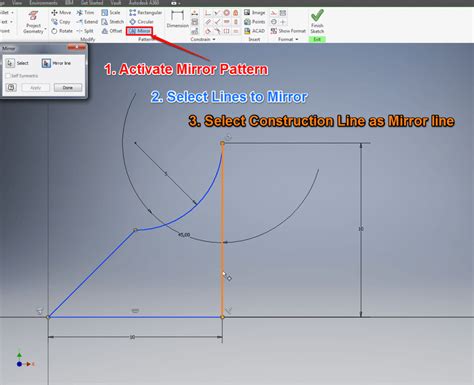Choose the Stretch tool
Image resolution: width=474 pixels, height=385 pixels.
point(112,22)
